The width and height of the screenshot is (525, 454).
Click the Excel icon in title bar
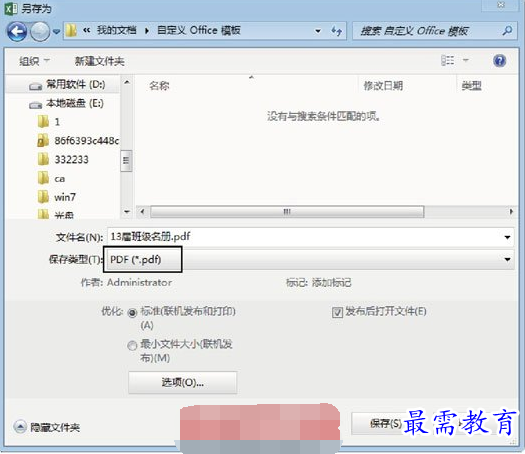coord(11,9)
